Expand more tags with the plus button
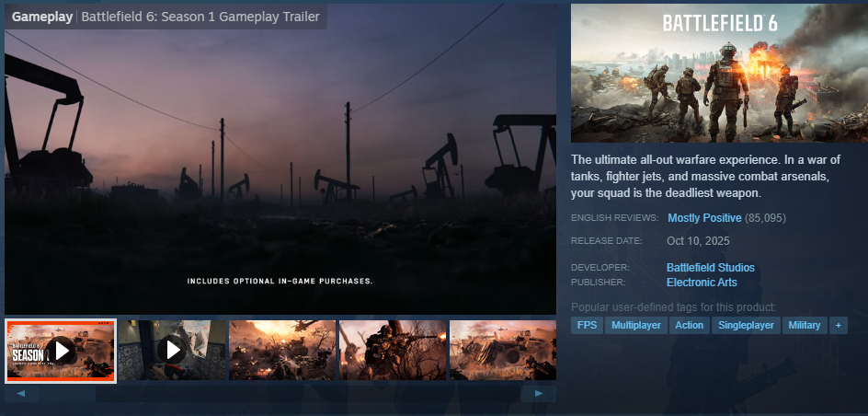Image resolution: width=868 pixels, height=416 pixels. 838,325
